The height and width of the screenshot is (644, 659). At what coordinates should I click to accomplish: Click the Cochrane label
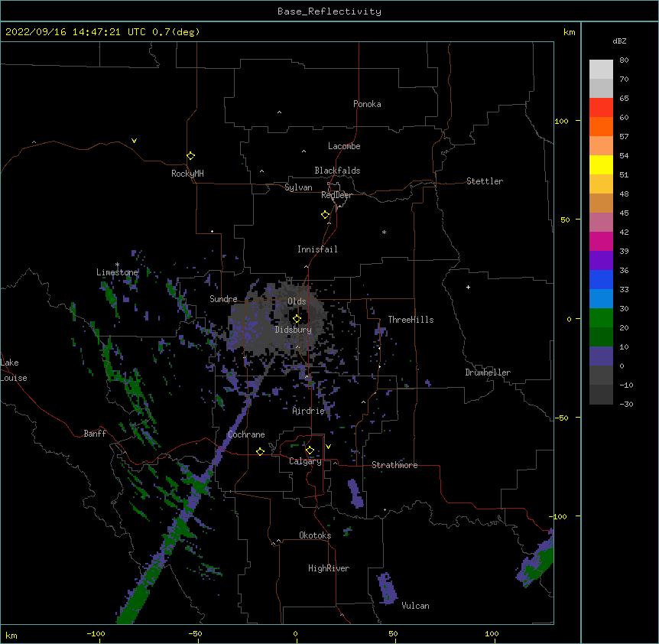(246, 434)
